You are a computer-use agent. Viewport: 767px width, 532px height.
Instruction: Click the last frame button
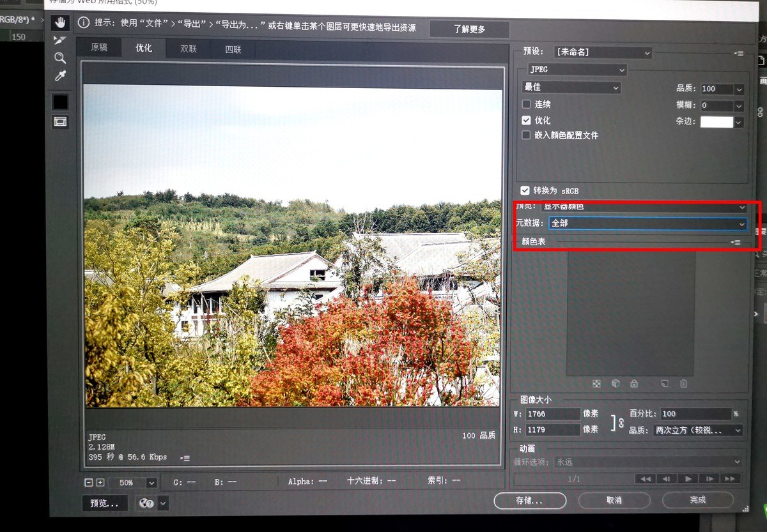[731, 478]
